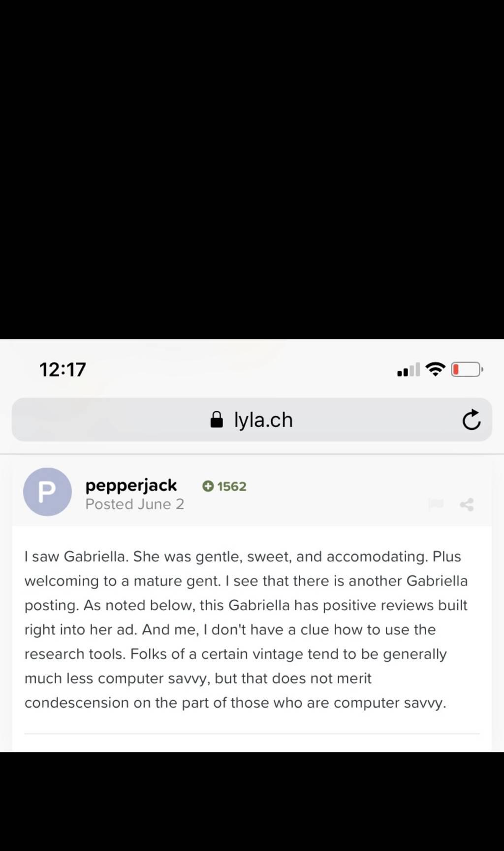View the 1562 reputation count
Image resolution: width=504 pixels, height=851 pixels.
coord(231,487)
